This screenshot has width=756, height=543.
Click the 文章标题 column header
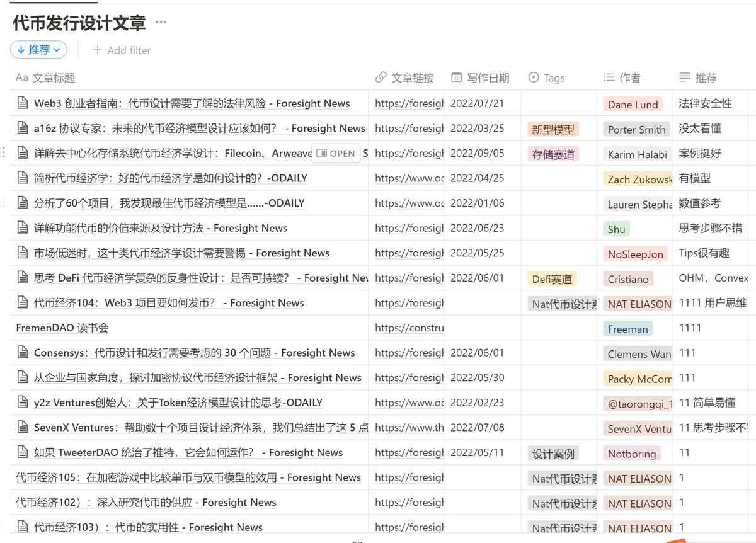point(45,78)
